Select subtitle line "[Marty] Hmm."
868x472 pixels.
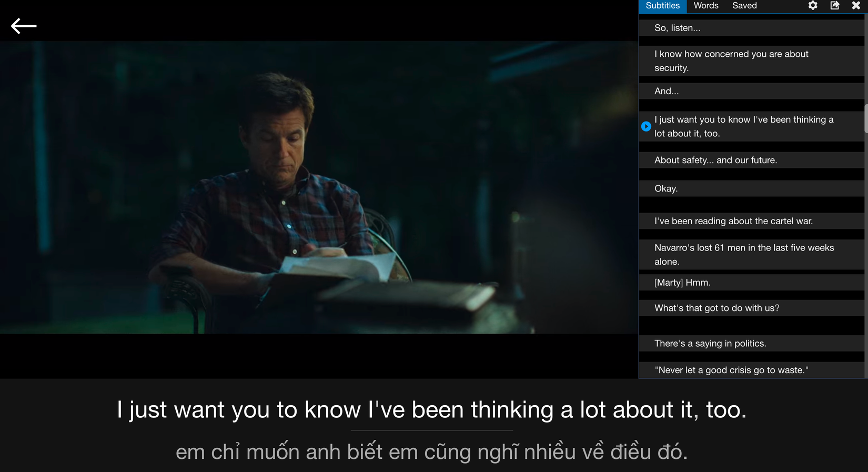click(752, 283)
